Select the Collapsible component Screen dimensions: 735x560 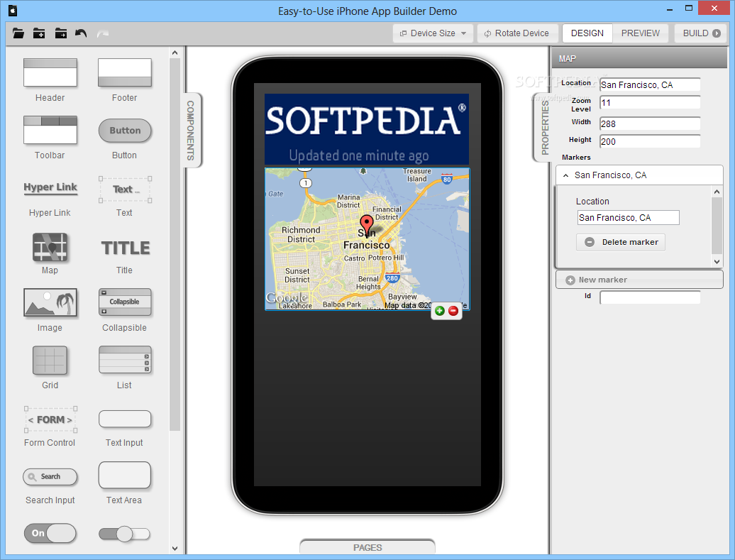pyautogui.click(x=125, y=310)
